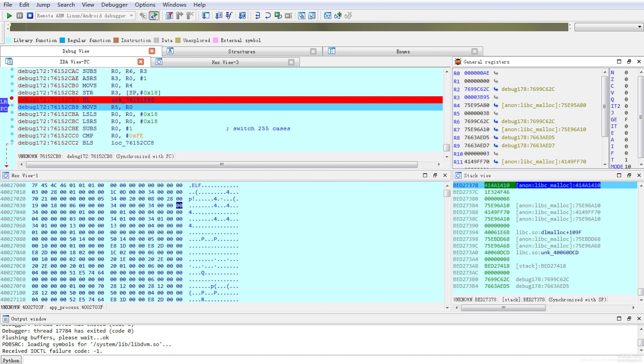Click the breakpoint list toolbar icon
Viewport: 644px width, 364px height.
tap(169, 16)
